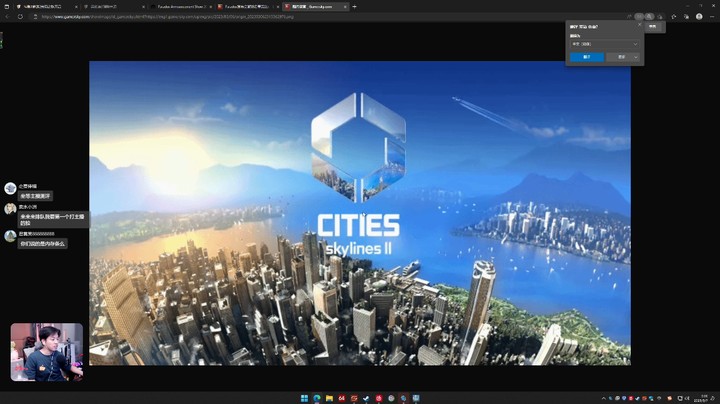Open Steam from the taskbar
This screenshot has width=720, height=404.
tap(366, 398)
